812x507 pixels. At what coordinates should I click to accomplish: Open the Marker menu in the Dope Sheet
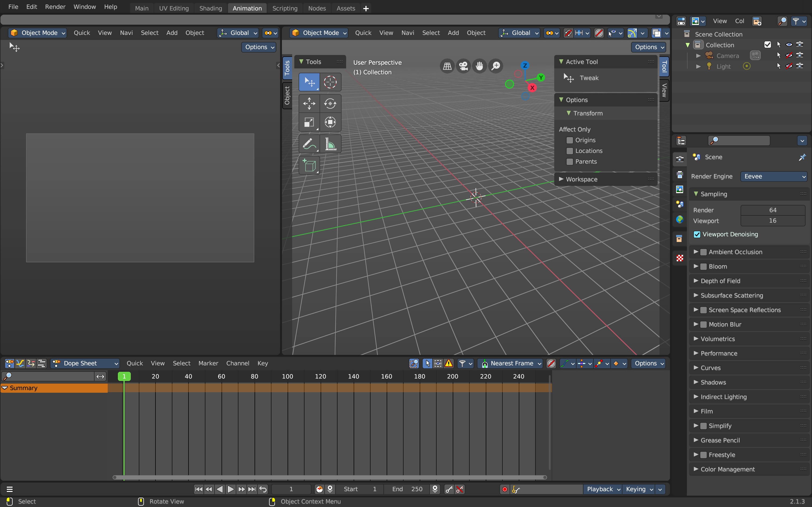click(x=208, y=363)
